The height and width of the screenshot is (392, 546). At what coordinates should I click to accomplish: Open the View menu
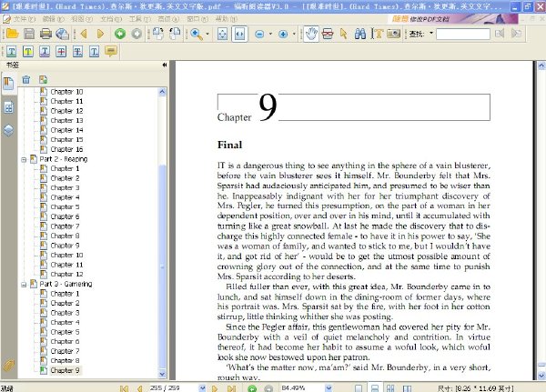(82, 19)
